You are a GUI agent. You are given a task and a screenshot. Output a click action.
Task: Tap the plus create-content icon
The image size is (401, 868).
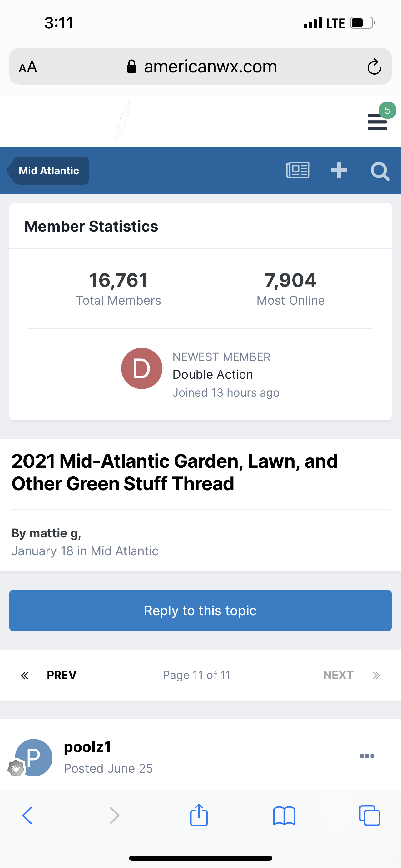[x=339, y=170]
